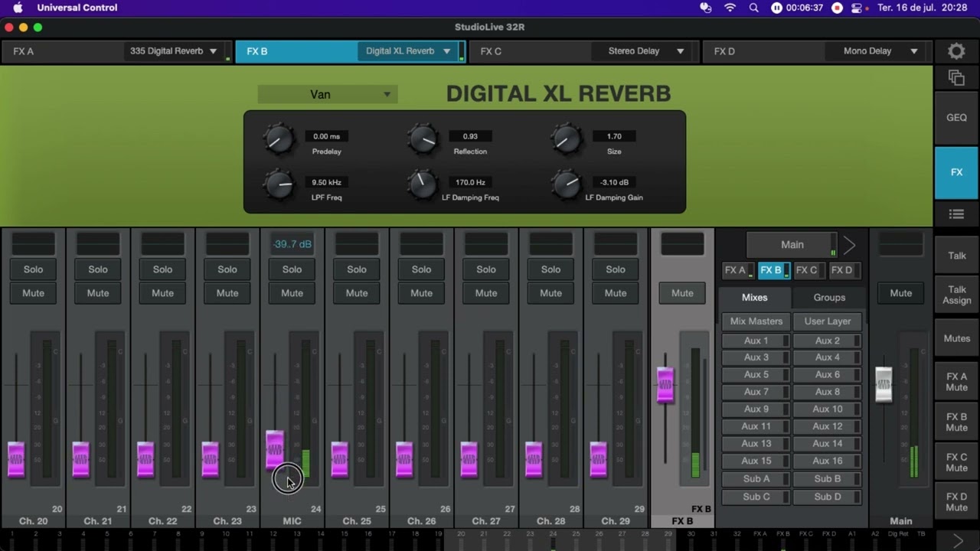Open the settings gear icon
The width and height of the screenshot is (980, 551).
[x=956, y=51]
